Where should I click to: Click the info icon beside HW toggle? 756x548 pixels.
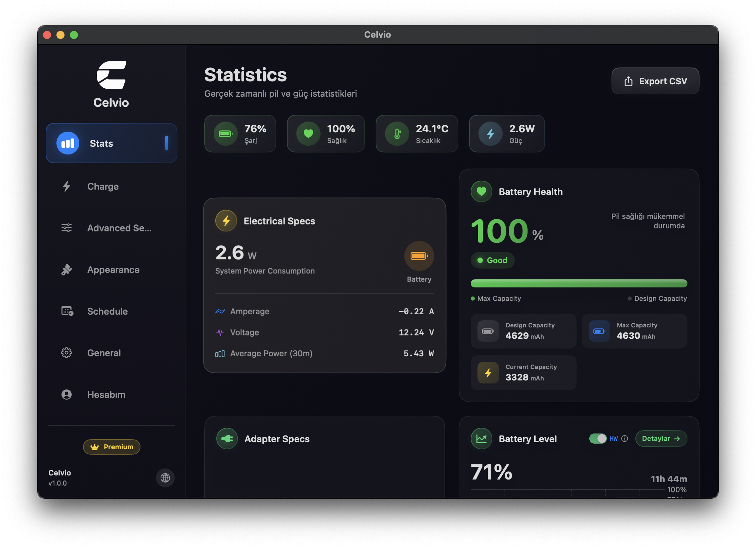coord(625,439)
